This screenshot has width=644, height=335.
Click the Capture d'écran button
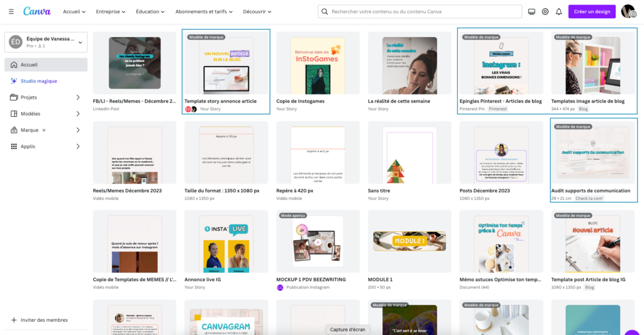click(x=347, y=329)
